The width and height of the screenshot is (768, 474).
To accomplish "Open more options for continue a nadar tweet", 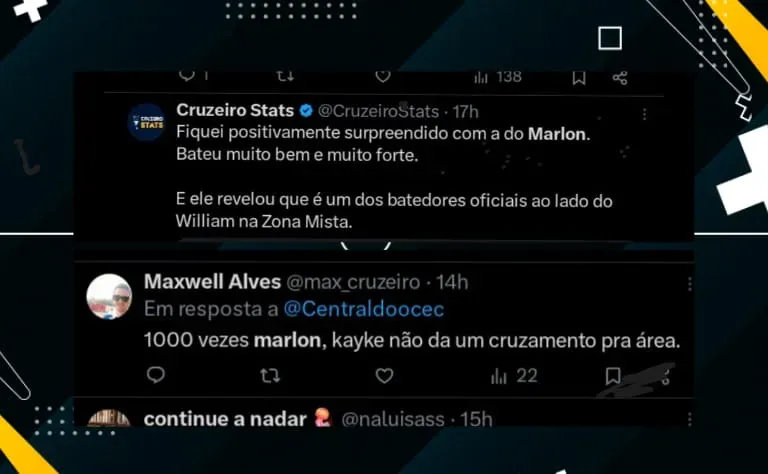I will [x=689, y=419].
